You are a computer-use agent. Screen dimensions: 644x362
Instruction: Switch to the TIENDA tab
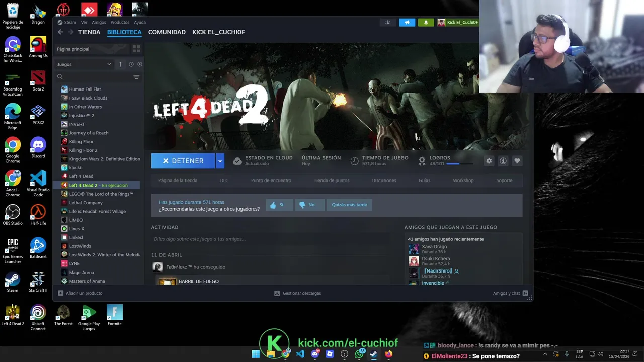point(89,32)
